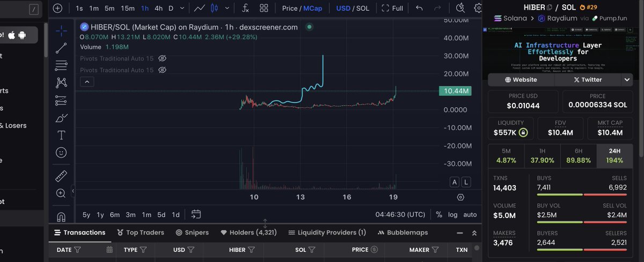Open quick search magnifier in toolbar

coord(460,8)
